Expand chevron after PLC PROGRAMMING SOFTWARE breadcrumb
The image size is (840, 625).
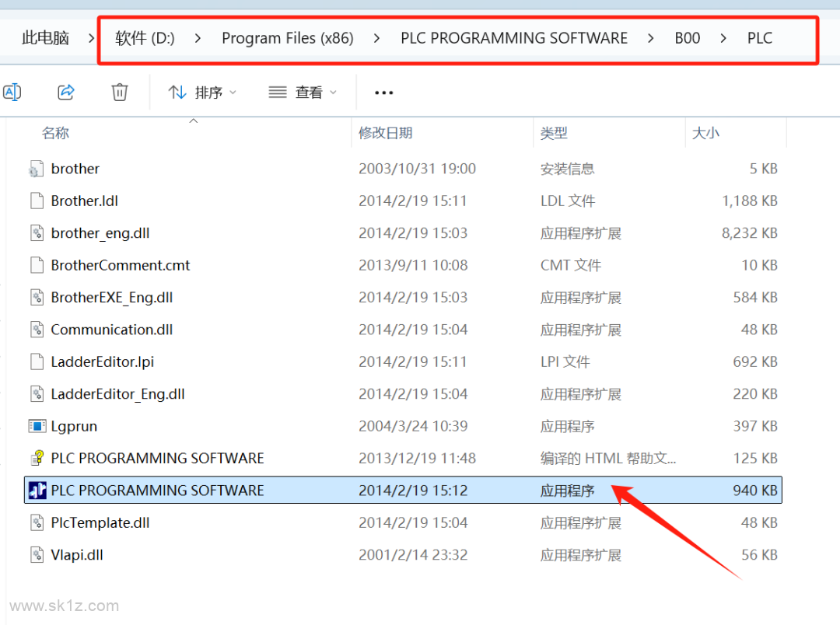tap(650, 38)
